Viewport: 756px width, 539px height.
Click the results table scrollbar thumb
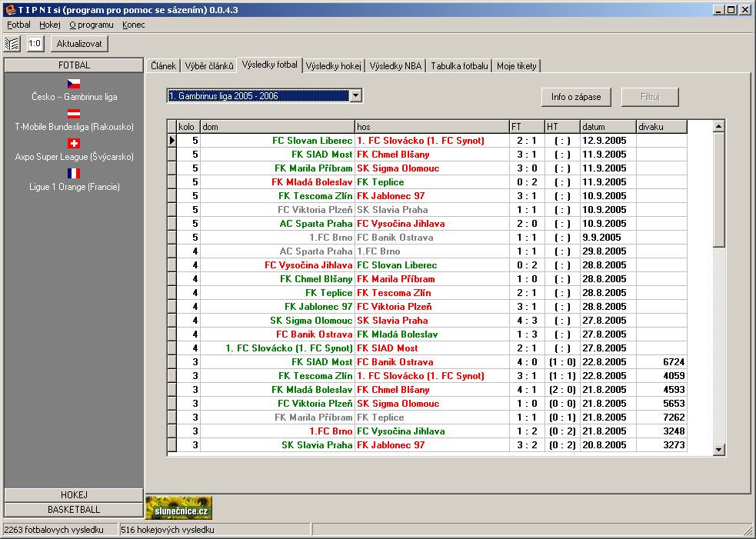719,191
